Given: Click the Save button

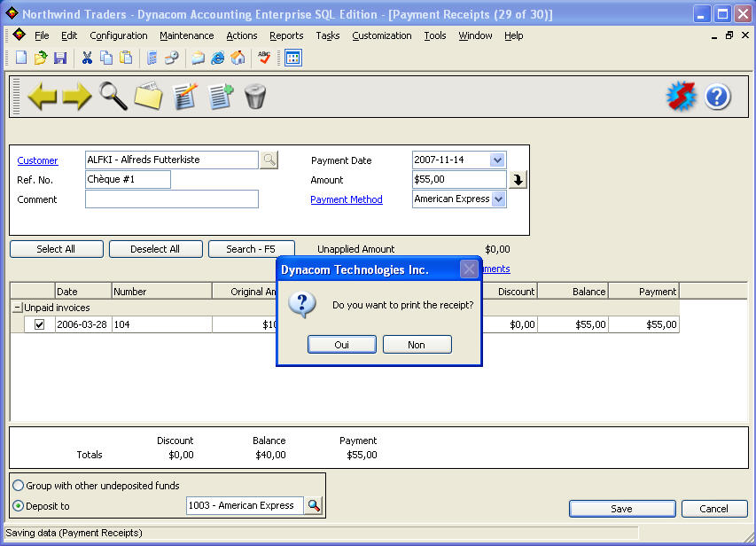Looking at the screenshot, I should coord(622,509).
